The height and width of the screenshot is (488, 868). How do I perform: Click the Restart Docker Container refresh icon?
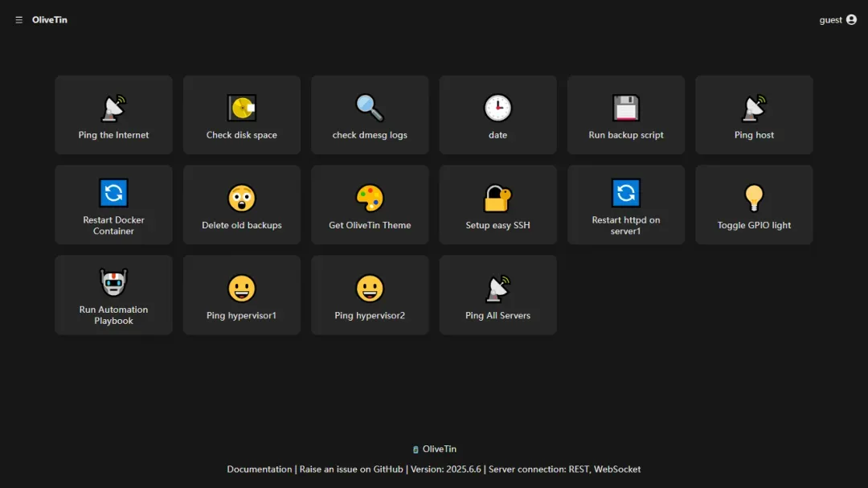[113, 193]
